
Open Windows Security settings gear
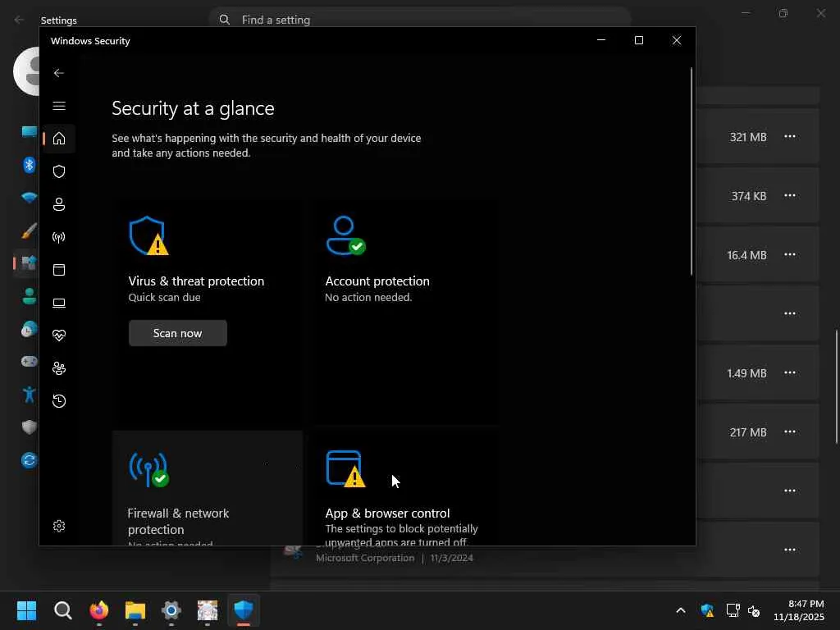(59, 526)
